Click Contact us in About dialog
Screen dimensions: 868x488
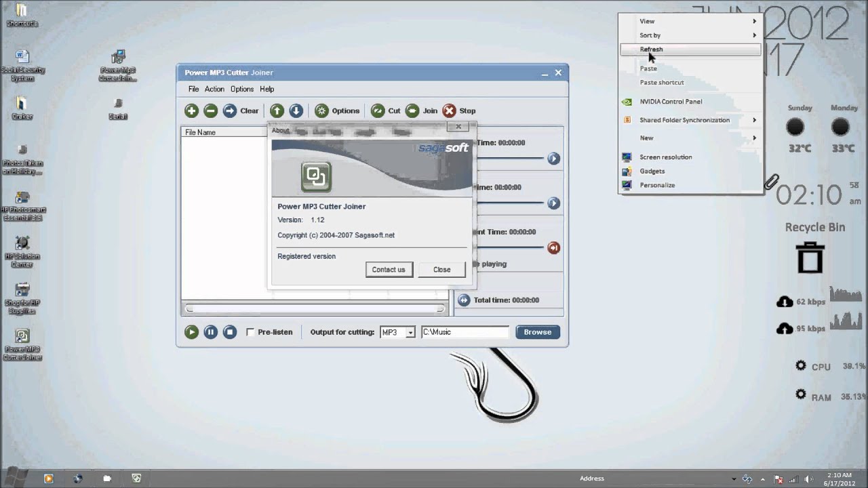(x=389, y=270)
